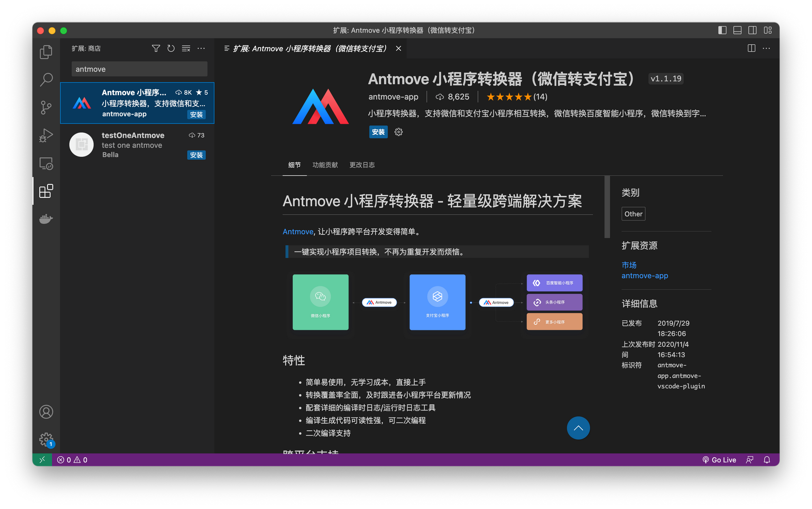Click the readme scrollbar
The image size is (812, 509).
(x=607, y=207)
